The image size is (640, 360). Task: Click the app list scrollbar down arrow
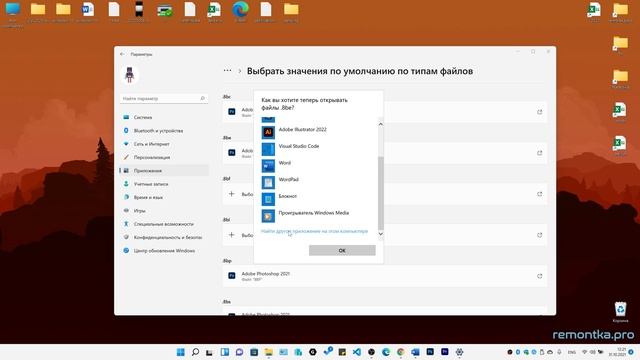380,234
